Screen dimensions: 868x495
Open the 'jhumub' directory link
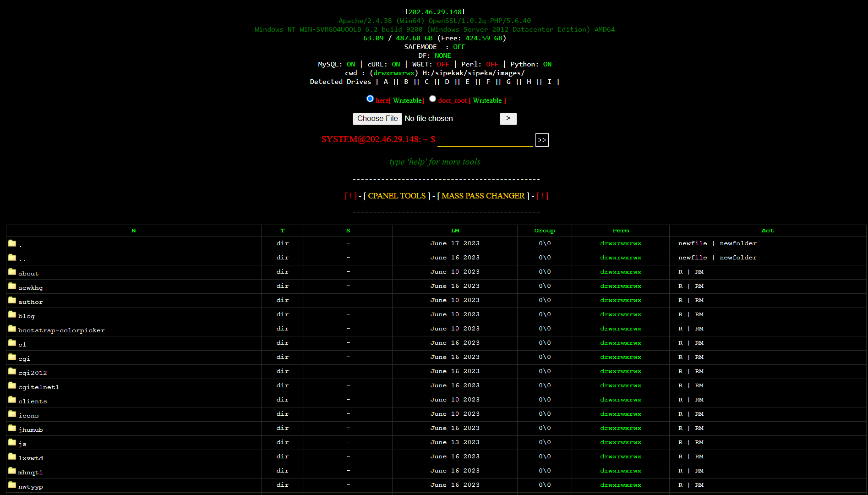(31, 430)
